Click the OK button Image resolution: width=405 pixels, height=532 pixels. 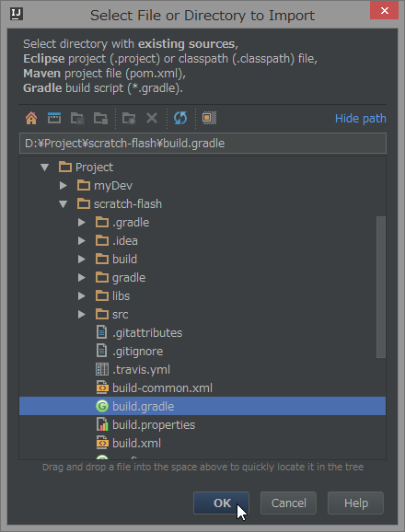pos(222,503)
